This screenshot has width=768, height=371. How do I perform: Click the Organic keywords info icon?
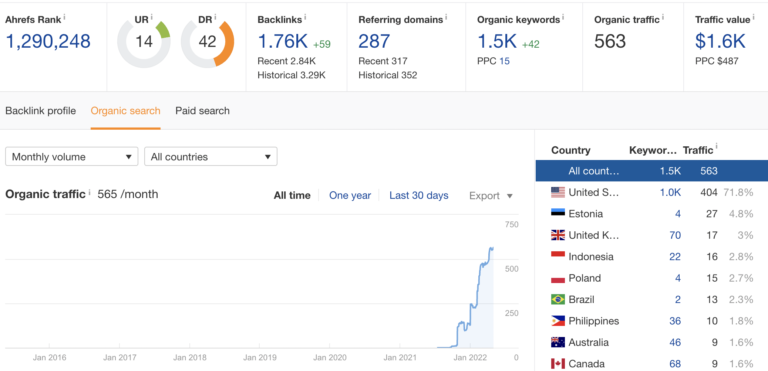[x=563, y=17]
